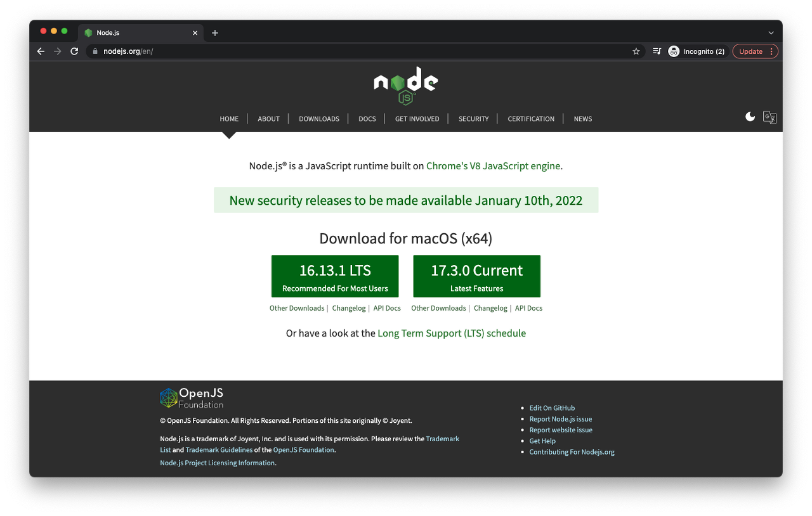812x516 pixels.
Task: Open Other Downloads under LTS button
Action: [297, 308]
